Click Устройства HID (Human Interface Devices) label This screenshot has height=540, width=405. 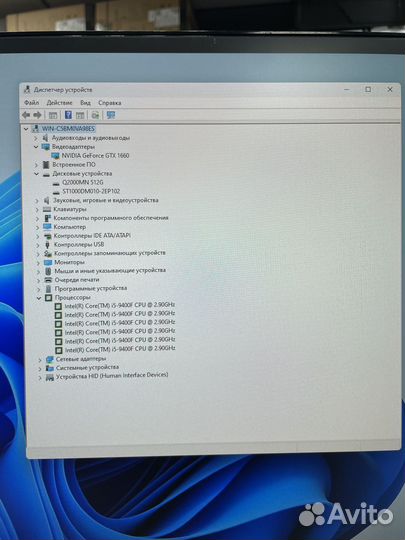pos(112,376)
